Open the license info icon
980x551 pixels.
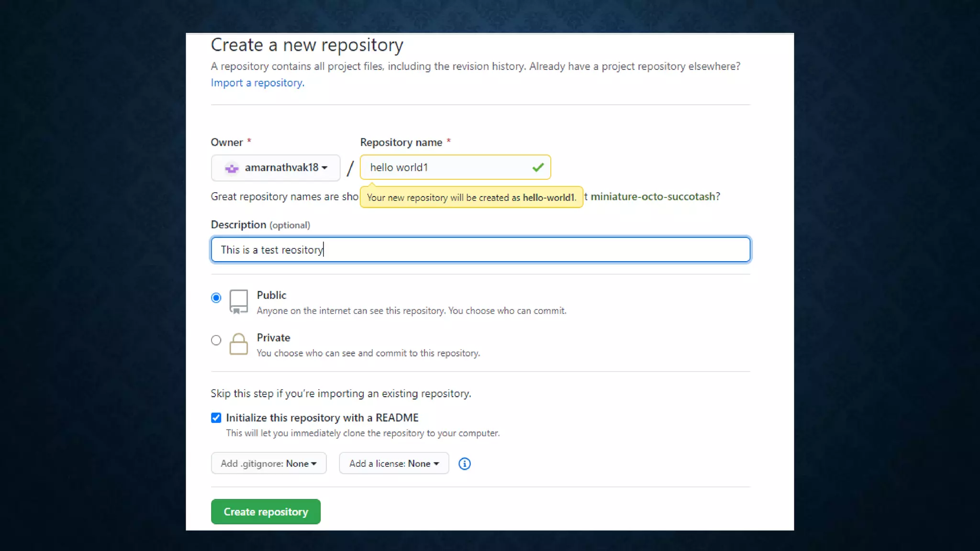[464, 463]
